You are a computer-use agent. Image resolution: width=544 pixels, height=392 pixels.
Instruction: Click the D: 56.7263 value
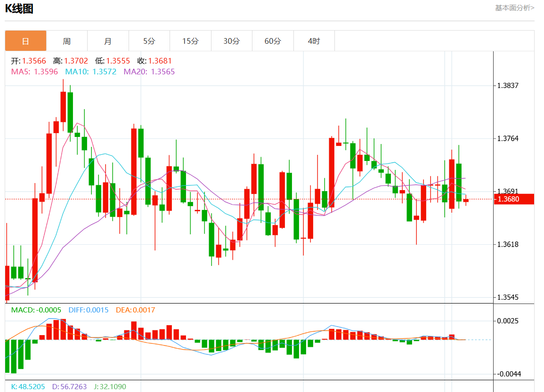pos(69,386)
